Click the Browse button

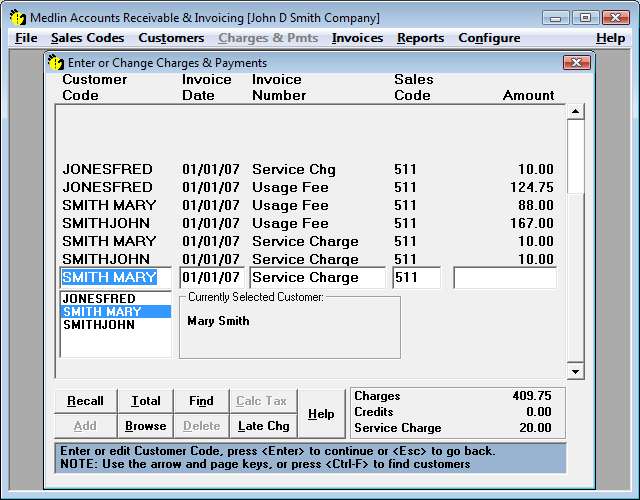pyautogui.click(x=145, y=426)
